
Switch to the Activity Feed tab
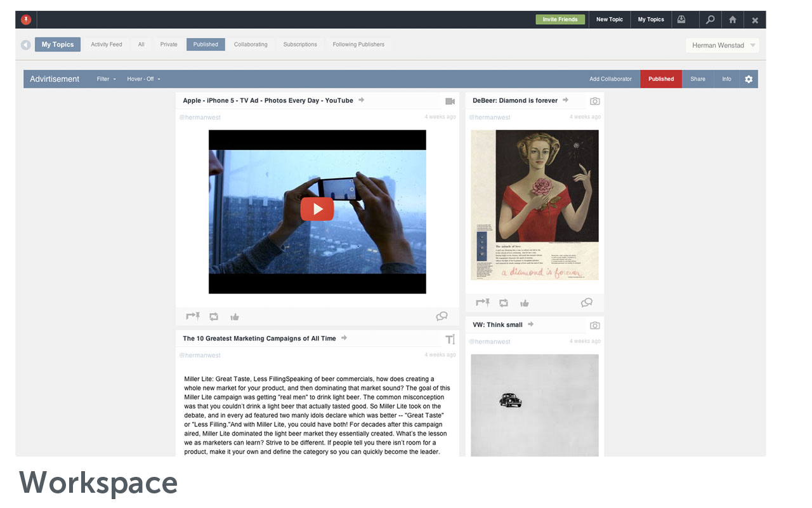(x=107, y=44)
